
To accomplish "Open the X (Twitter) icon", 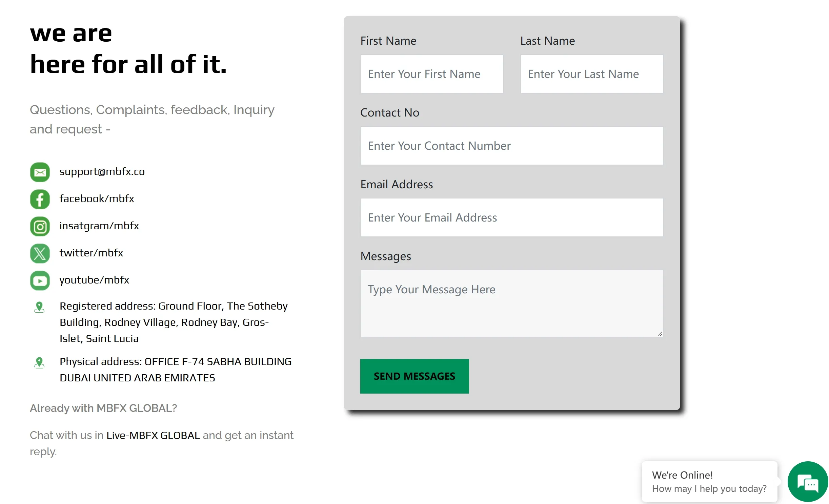I will point(40,253).
